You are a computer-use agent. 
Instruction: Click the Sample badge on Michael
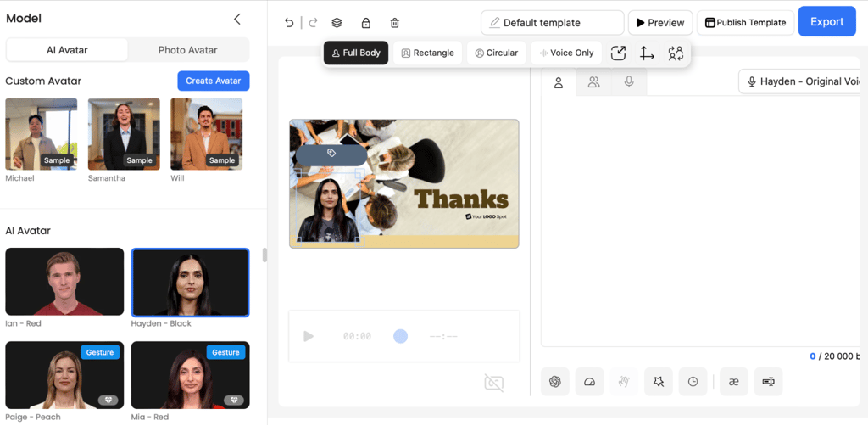coord(57,160)
